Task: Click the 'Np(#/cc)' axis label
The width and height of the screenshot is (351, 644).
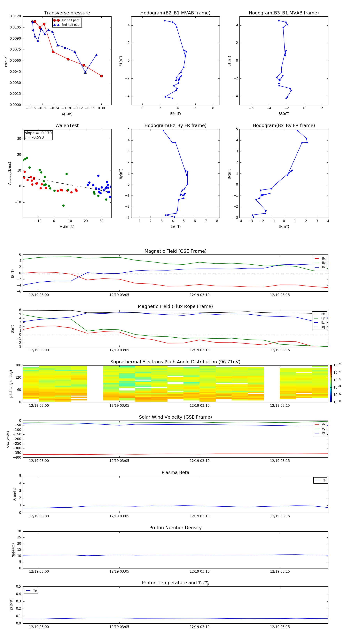Action: click(x=13, y=550)
